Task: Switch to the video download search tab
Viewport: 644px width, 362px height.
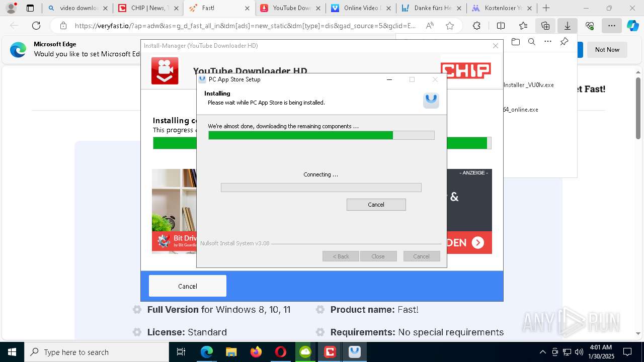Action: 78,8
